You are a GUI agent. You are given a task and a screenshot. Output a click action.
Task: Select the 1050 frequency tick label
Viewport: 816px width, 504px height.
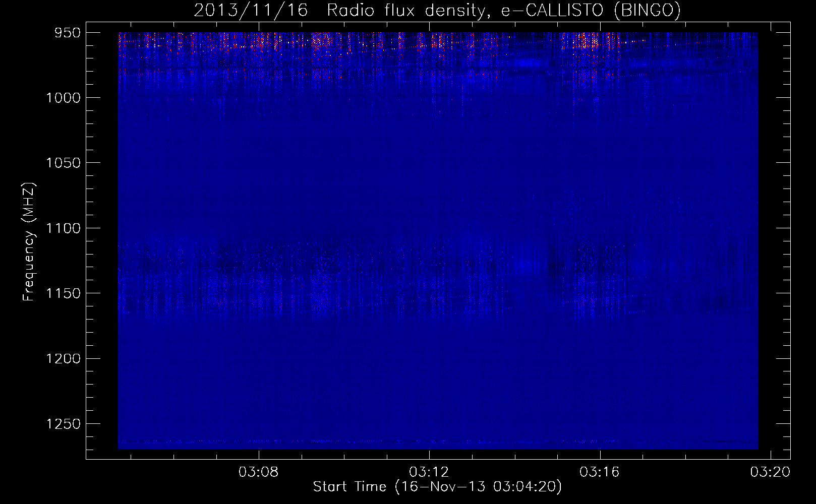point(63,163)
